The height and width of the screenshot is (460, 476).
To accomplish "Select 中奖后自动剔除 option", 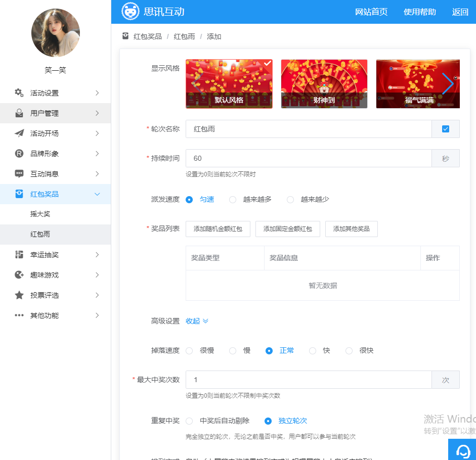I will click(x=189, y=421).
